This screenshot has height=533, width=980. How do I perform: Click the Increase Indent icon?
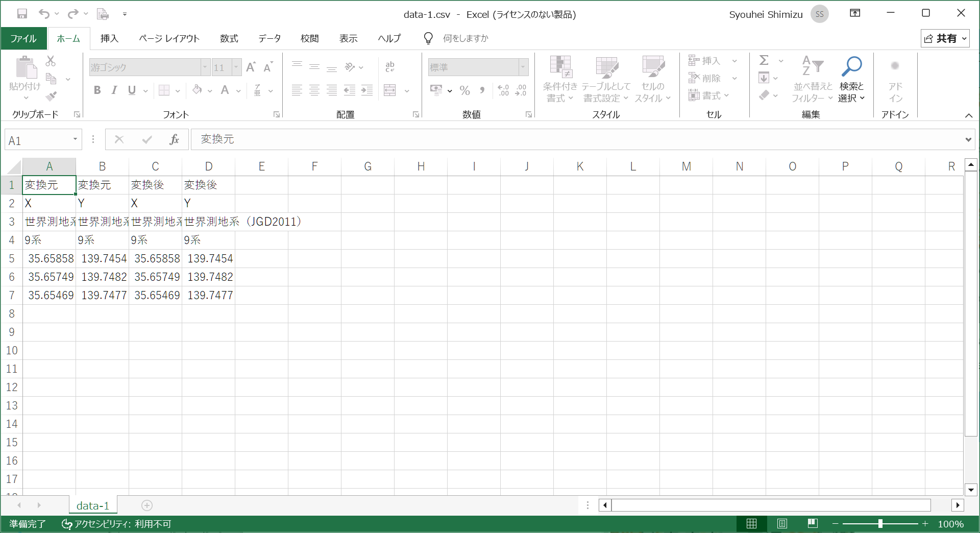coord(367,90)
